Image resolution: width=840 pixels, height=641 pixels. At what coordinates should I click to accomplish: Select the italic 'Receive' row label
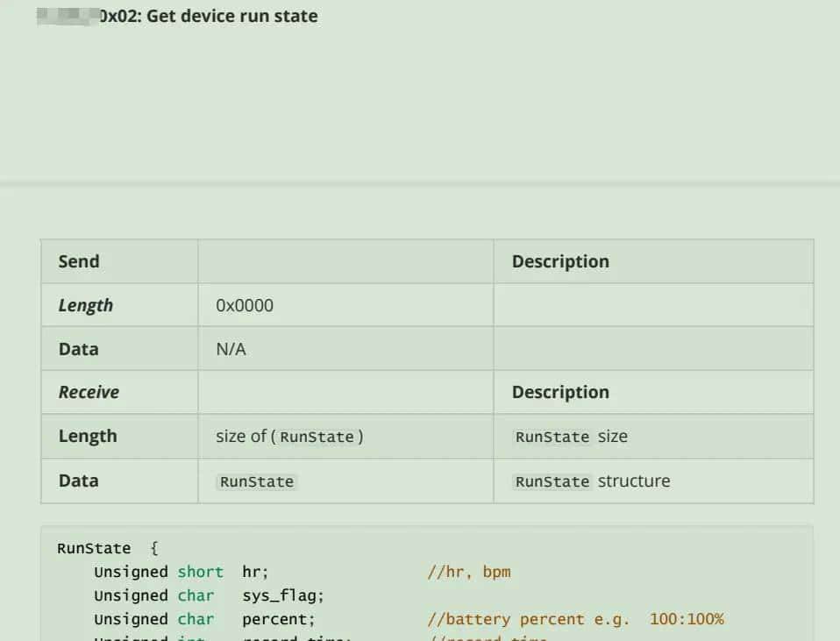click(88, 392)
